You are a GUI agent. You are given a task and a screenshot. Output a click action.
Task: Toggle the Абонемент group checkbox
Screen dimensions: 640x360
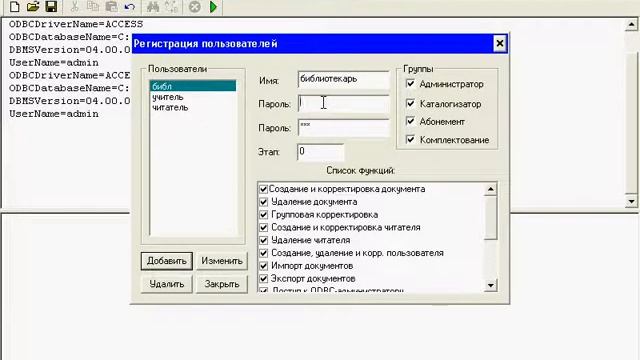pos(410,121)
